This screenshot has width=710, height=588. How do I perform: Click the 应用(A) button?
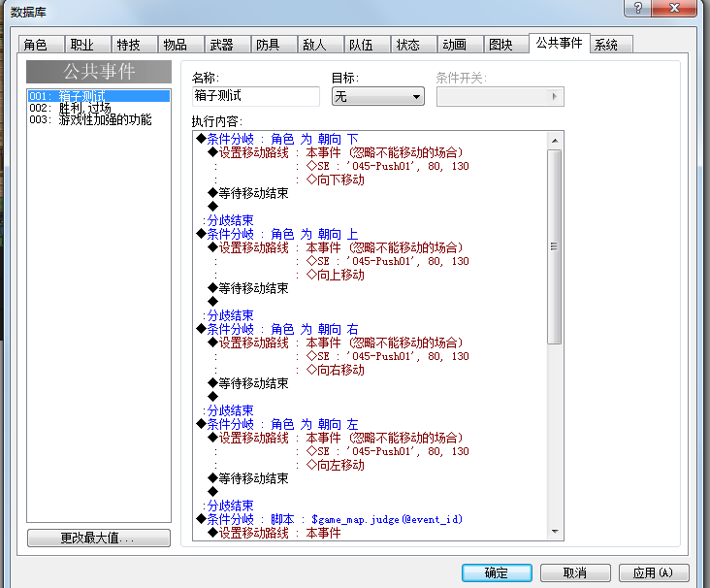pos(654,573)
